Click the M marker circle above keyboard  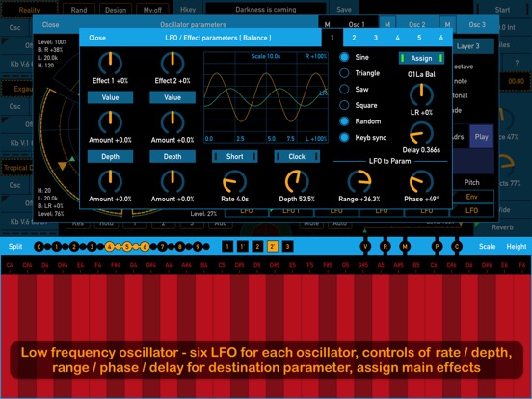[x=405, y=247]
